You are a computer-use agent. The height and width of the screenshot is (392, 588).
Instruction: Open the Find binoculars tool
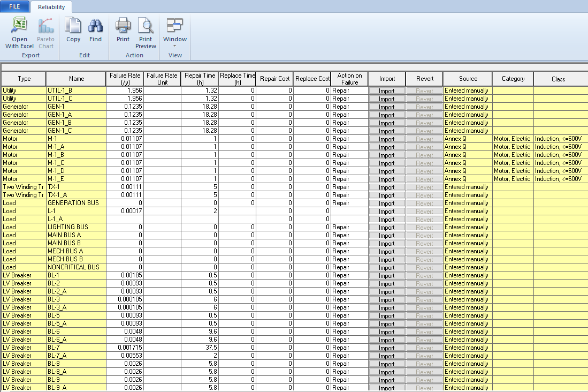[95, 31]
